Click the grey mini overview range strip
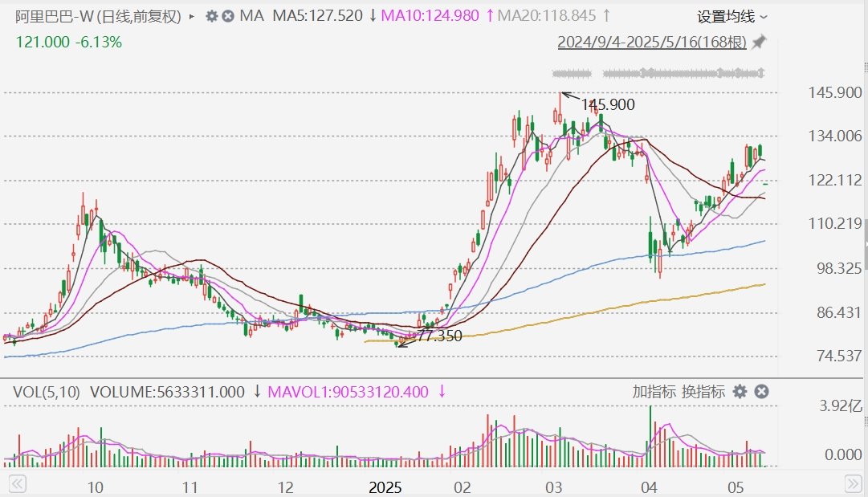The image size is (868, 497). click(x=658, y=73)
